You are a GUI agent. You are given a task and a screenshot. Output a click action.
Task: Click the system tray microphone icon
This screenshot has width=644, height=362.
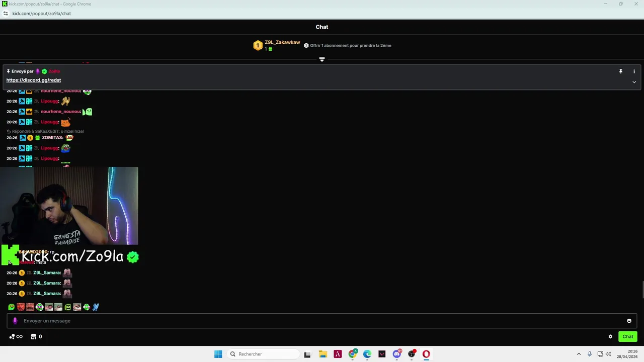tap(590, 354)
